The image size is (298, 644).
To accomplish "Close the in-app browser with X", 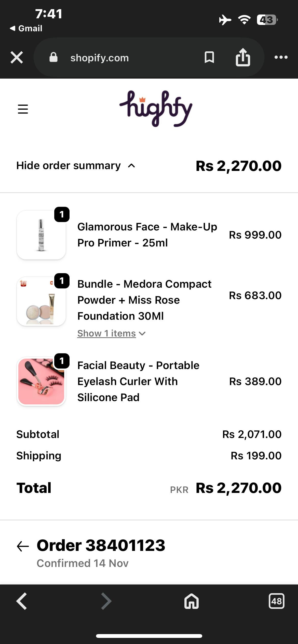I will point(17,57).
